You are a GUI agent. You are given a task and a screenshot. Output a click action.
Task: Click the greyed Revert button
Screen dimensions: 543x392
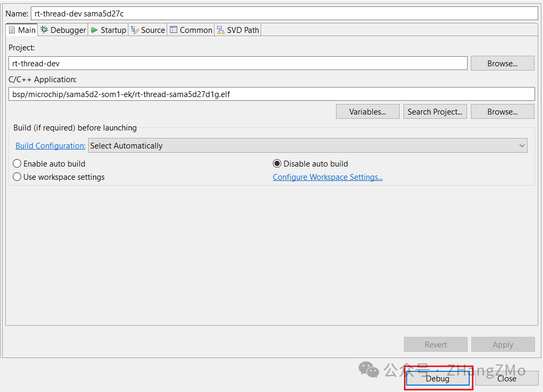pos(436,345)
